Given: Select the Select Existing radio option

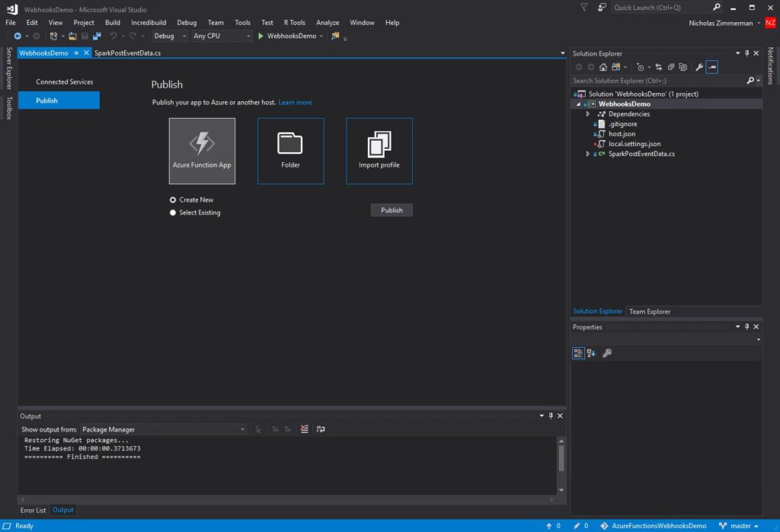Looking at the screenshot, I should [x=173, y=213].
